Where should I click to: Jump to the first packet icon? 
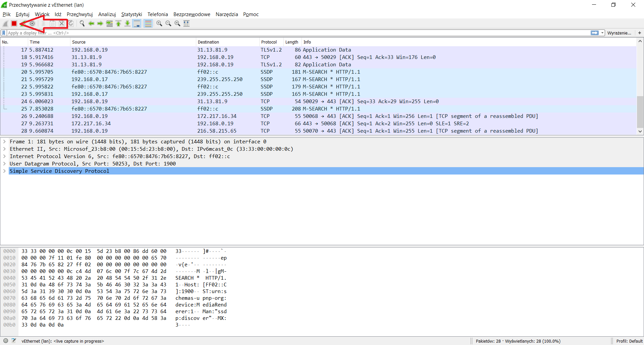[x=118, y=23]
